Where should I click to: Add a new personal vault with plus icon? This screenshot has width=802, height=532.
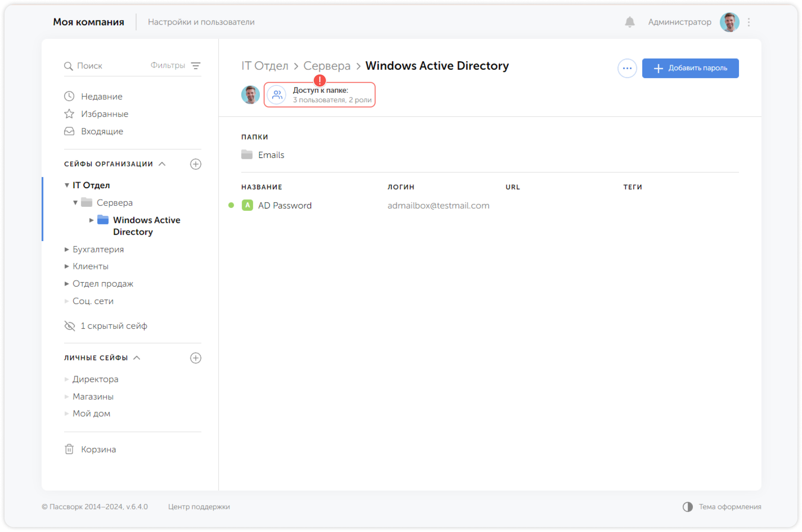(196, 358)
